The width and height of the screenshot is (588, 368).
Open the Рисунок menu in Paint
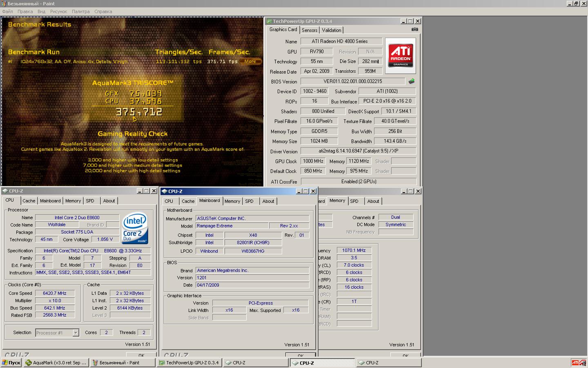click(x=59, y=11)
